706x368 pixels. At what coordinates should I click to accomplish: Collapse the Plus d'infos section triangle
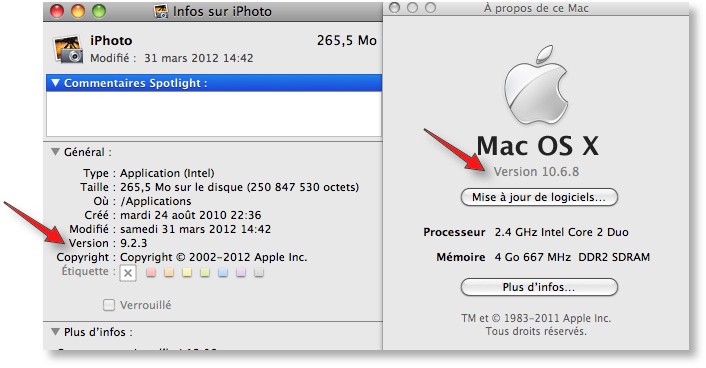point(55,332)
